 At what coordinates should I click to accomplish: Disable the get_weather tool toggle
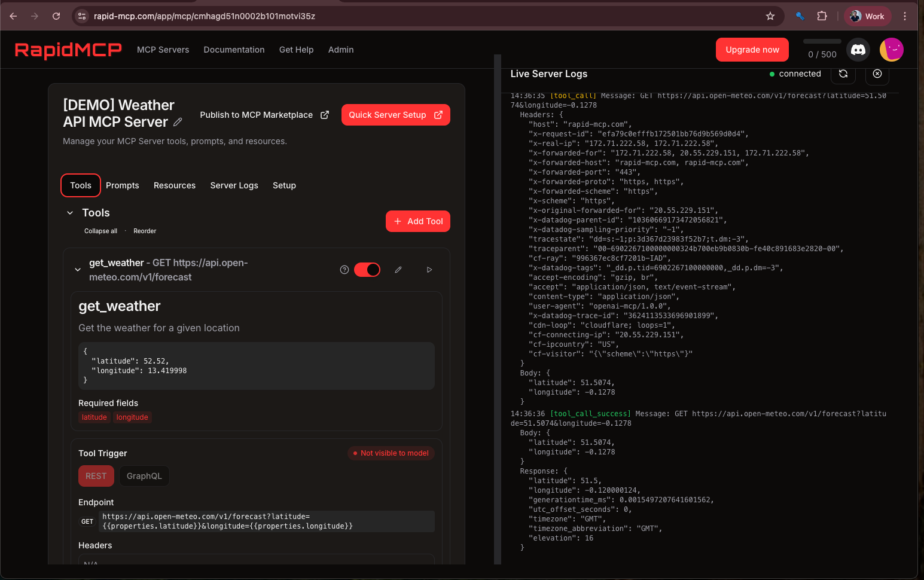[367, 270]
